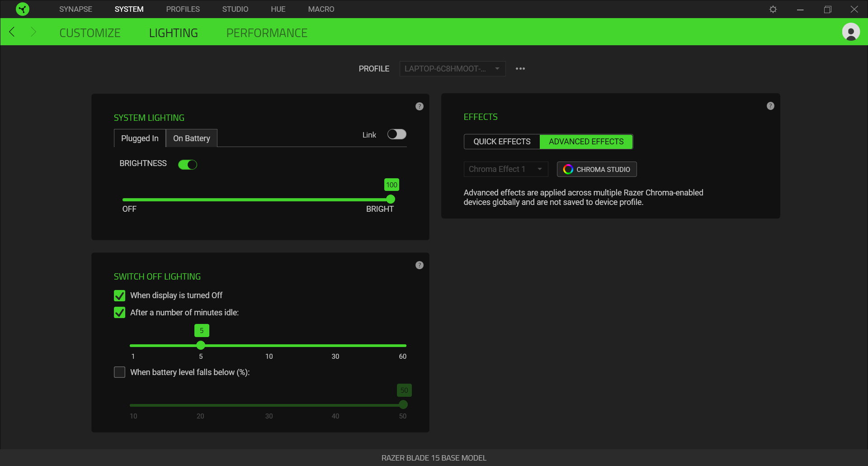868x466 pixels.
Task: Click the 60 mark on idle slider
Action: [402, 357]
